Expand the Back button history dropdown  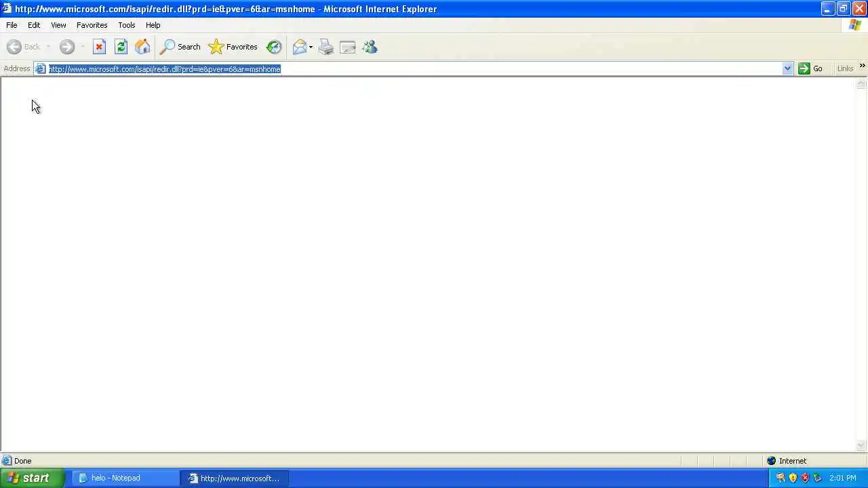pyautogui.click(x=48, y=47)
